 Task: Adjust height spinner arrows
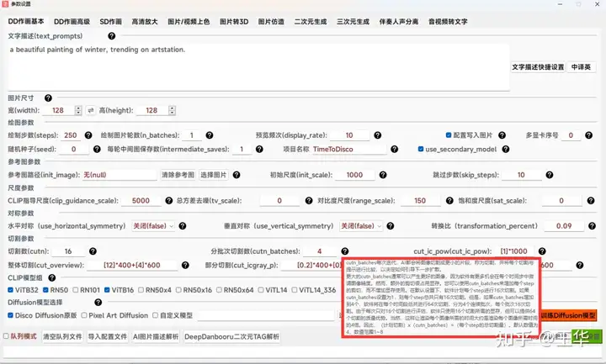tap(172, 110)
